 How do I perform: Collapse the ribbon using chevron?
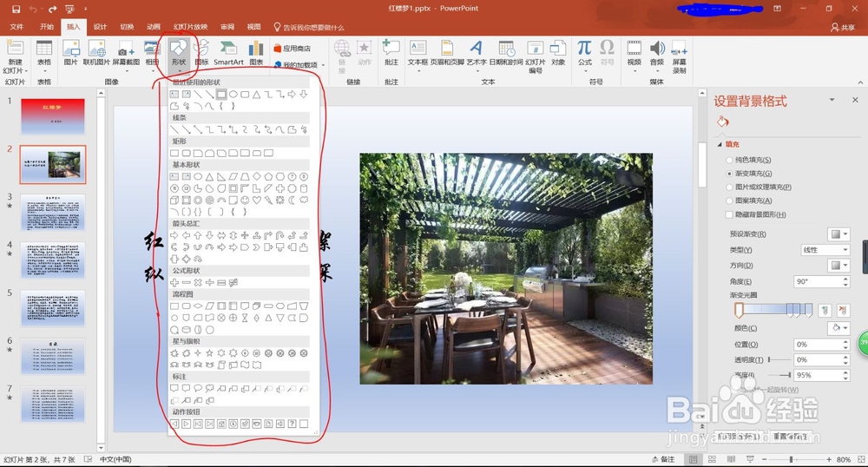pyautogui.click(x=859, y=82)
